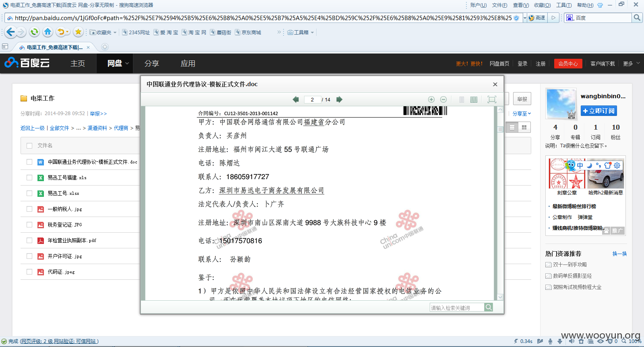
Task: Open the 分享至 dropdown
Action: click(x=522, y=114)
